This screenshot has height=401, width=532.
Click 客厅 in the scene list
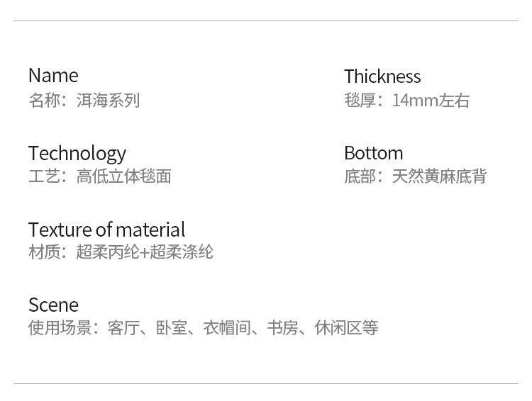(123, 328)
